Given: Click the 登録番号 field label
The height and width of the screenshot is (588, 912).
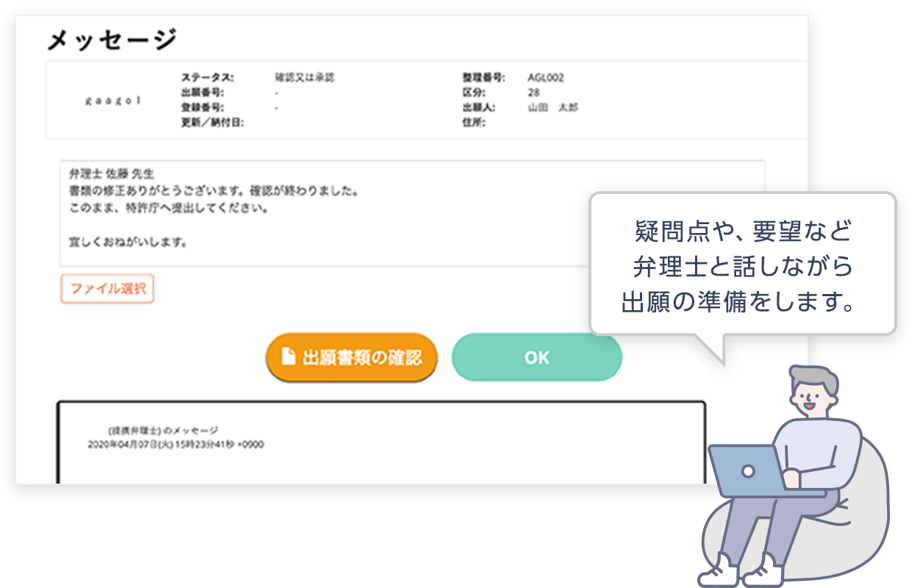Looking at the screenshot, I should click(x=202, y=107).
